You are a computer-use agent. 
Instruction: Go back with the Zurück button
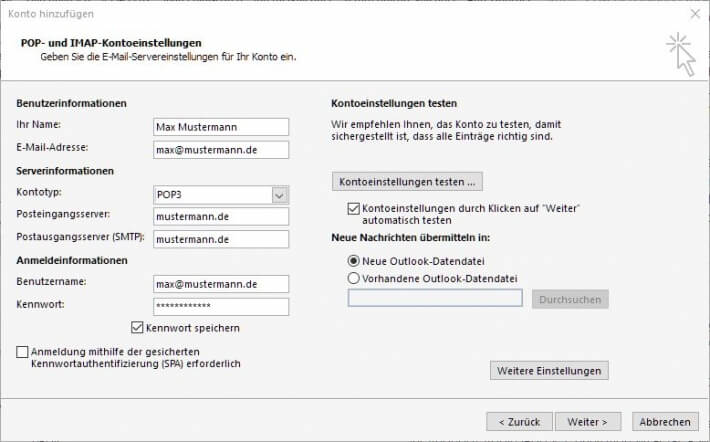519,422
